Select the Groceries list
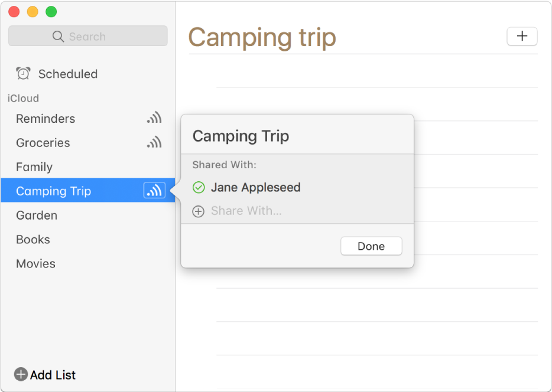552x392 pixels. pos(88,143)
